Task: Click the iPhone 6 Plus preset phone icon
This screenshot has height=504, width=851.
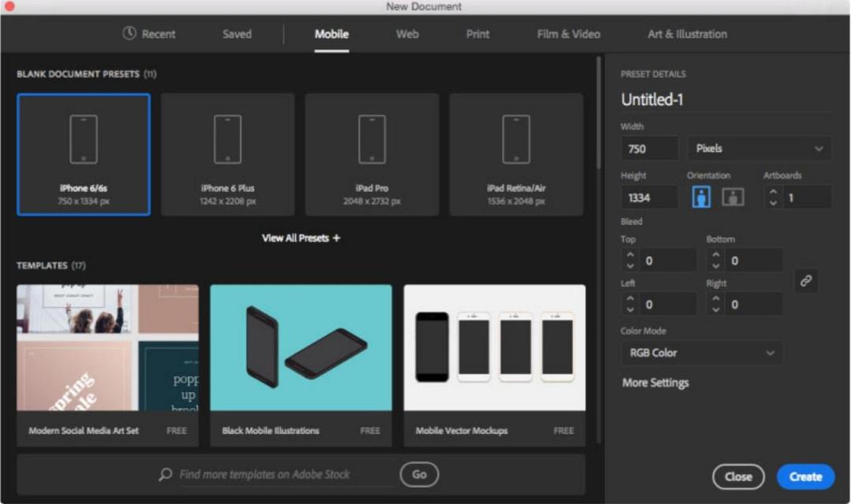Action: [x=227, y=140]
